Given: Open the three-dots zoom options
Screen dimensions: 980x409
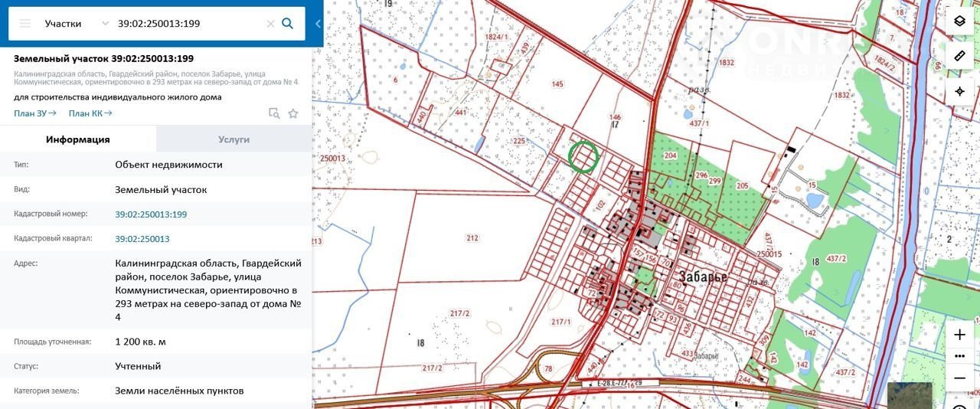Looking at the screenshot, I should 959,356.
